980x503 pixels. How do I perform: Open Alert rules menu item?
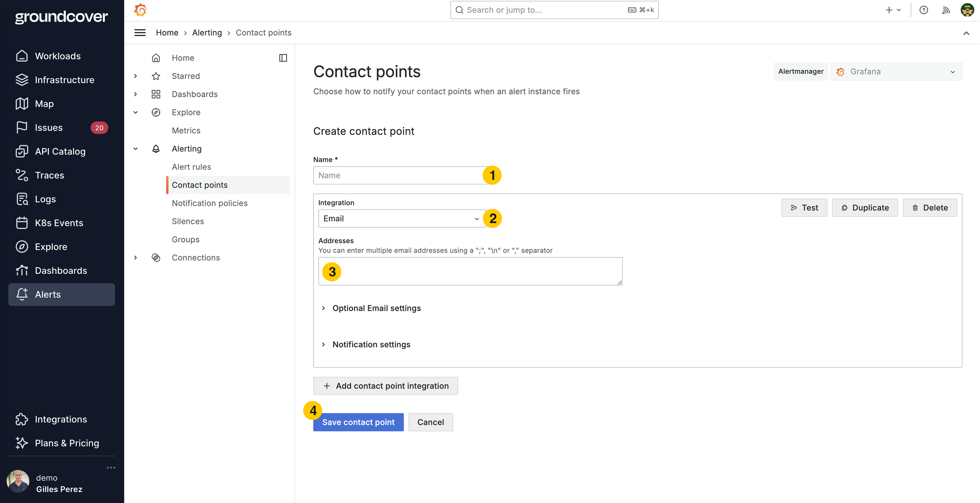click(x=191, y=167)
